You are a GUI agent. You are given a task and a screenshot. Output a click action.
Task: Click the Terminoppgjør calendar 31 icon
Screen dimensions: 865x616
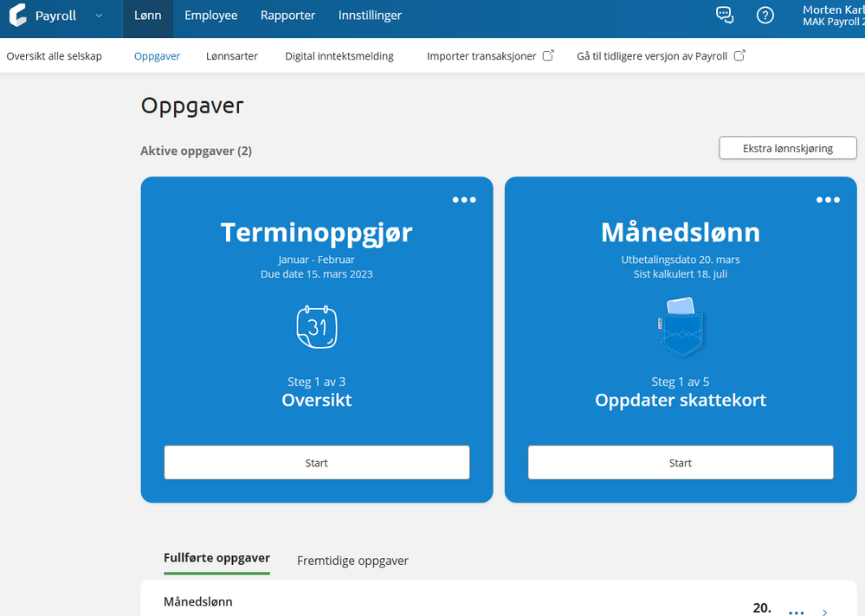(317, 327)
